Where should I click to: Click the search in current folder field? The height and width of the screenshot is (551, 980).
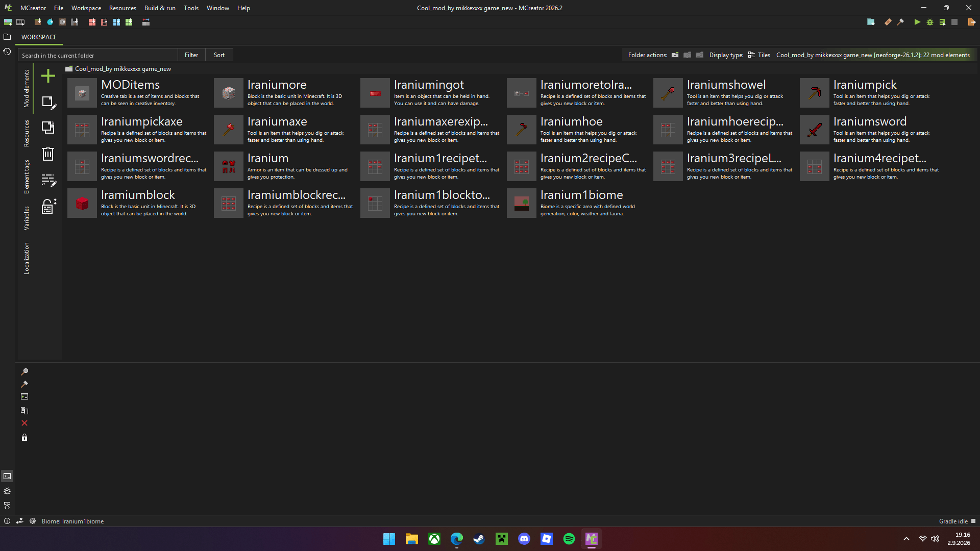tap(98, 55)
